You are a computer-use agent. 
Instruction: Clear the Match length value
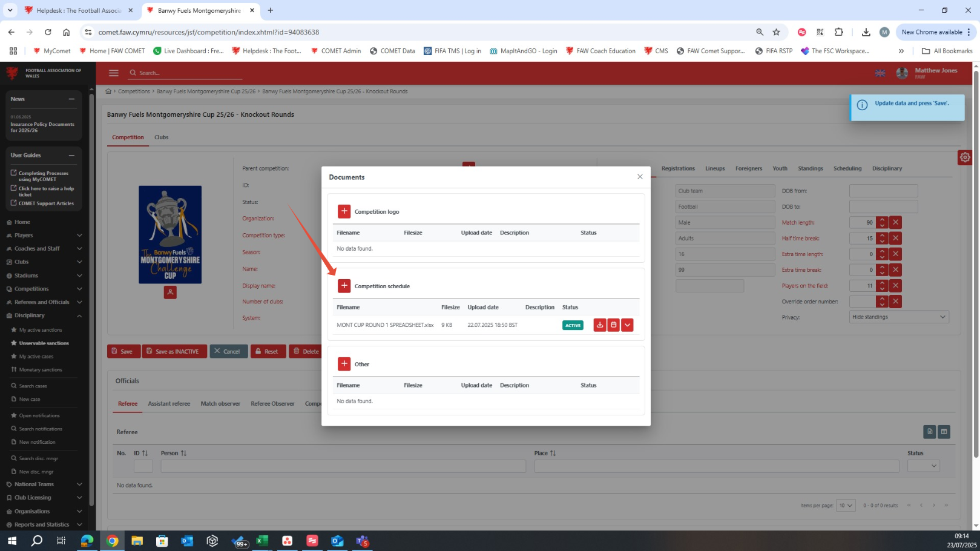pos(896,222)
